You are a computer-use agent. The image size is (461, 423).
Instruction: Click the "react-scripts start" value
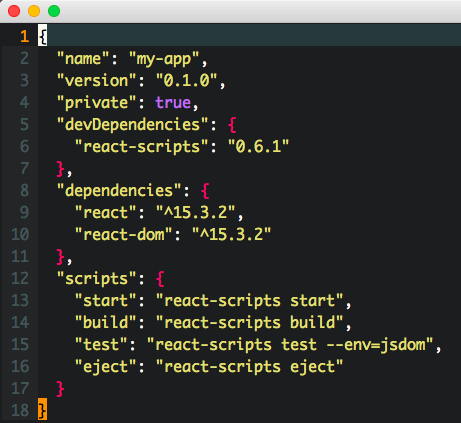coord(250,301)
